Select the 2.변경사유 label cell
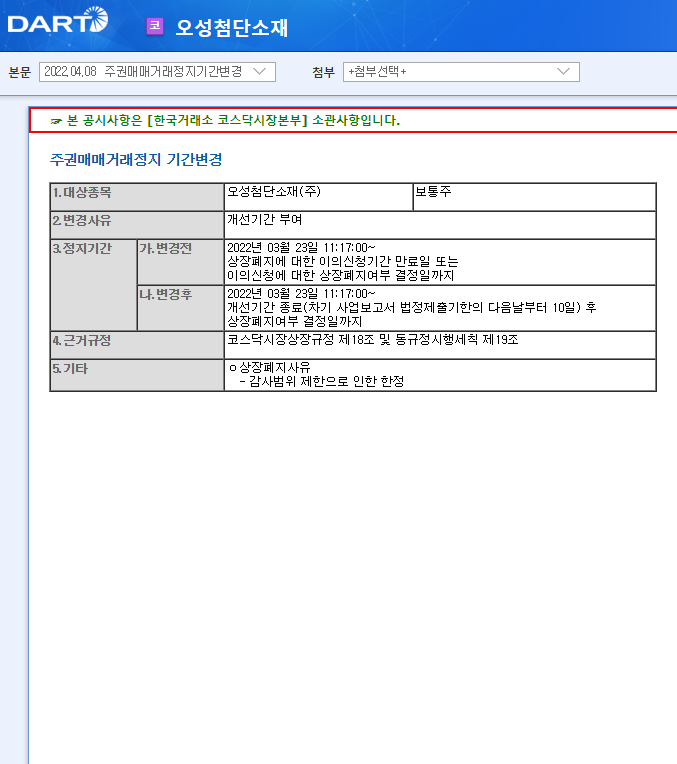This screenshot has width=677, height=764. [137, 225]
